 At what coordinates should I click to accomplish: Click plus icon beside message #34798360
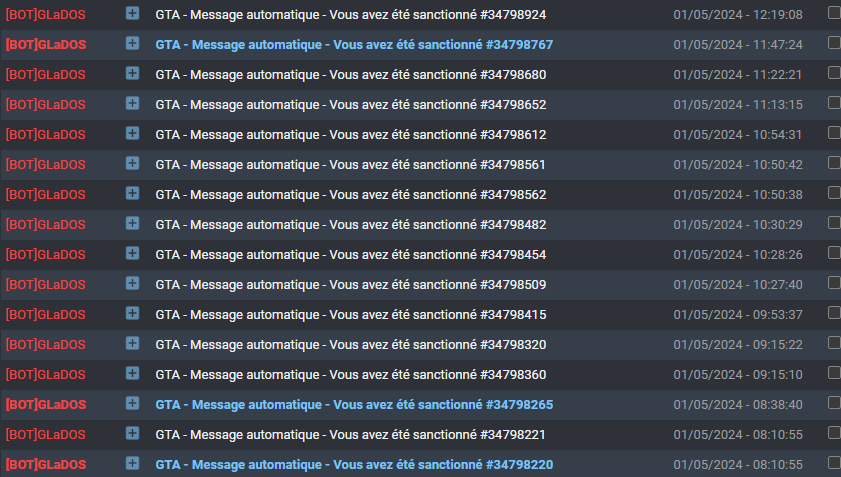[132, 374]
